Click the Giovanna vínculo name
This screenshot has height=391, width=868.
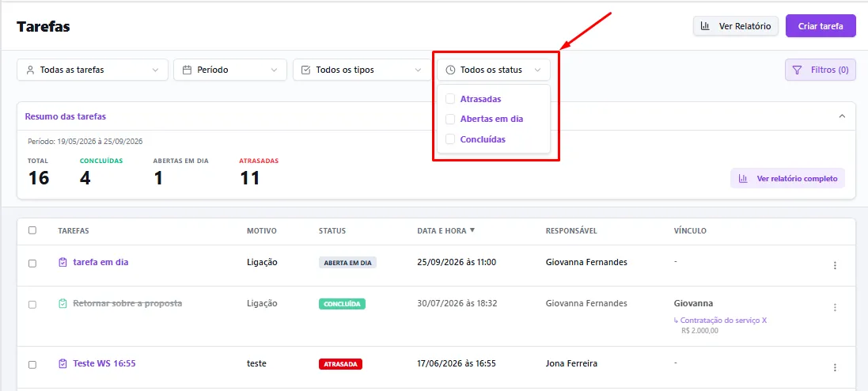[x=694, y=303]
